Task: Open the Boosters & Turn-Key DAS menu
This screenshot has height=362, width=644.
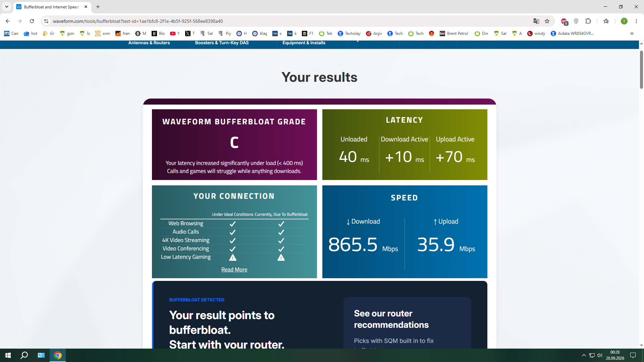Action: 222,43
